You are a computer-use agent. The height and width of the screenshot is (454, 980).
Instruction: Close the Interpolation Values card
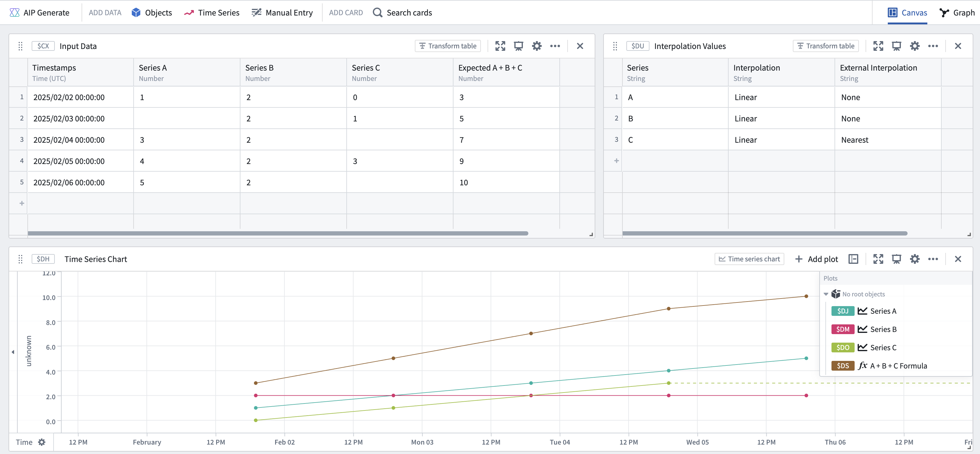click(958, 46)
